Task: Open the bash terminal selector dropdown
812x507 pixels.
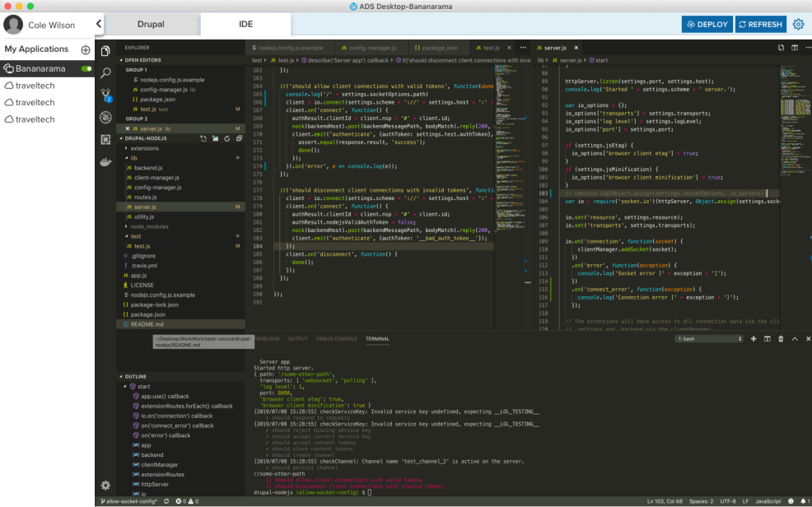Action: coord(707,339)
